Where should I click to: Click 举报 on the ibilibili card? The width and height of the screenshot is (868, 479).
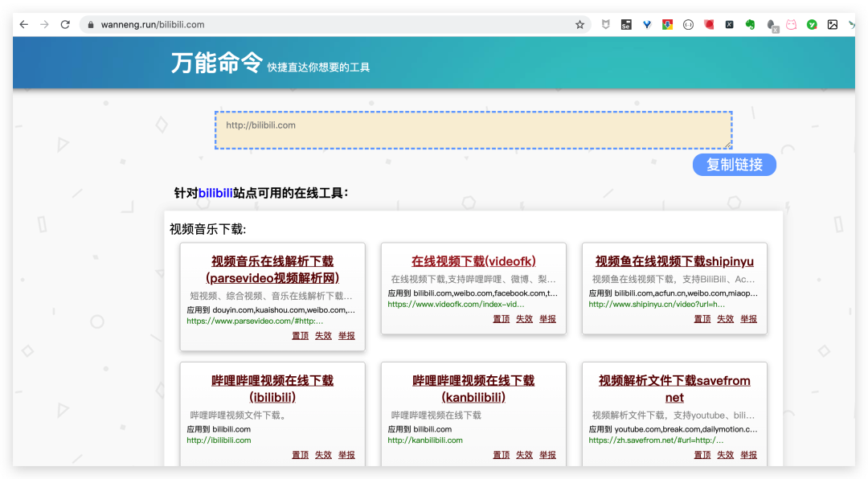346,455
